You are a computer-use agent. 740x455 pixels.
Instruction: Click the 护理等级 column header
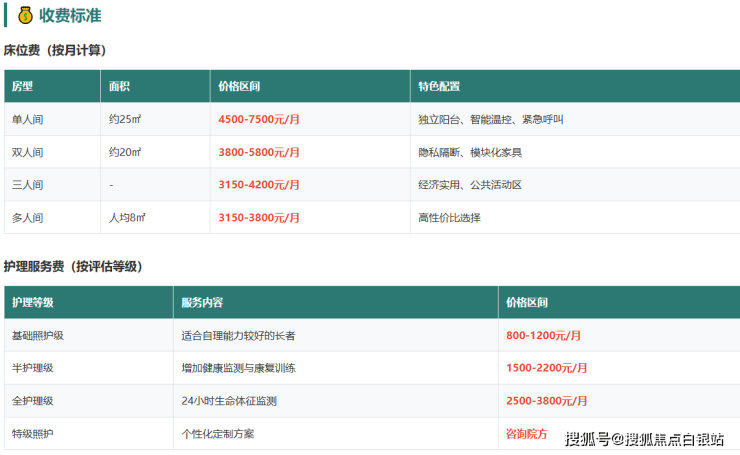point(32,302)
